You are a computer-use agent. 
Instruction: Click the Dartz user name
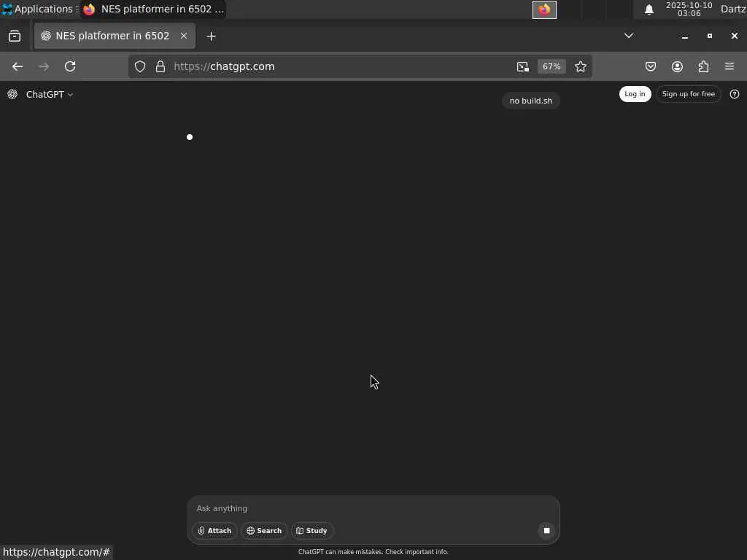[733, 9]
